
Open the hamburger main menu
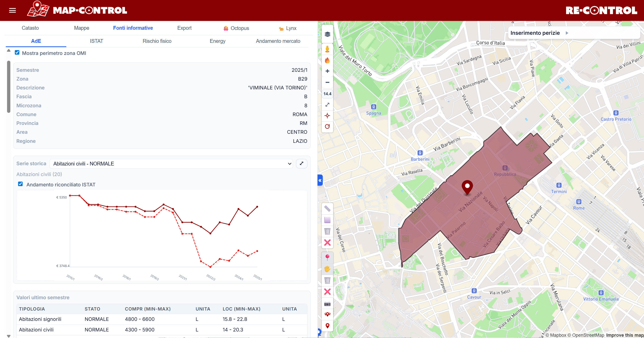(12, 10)
